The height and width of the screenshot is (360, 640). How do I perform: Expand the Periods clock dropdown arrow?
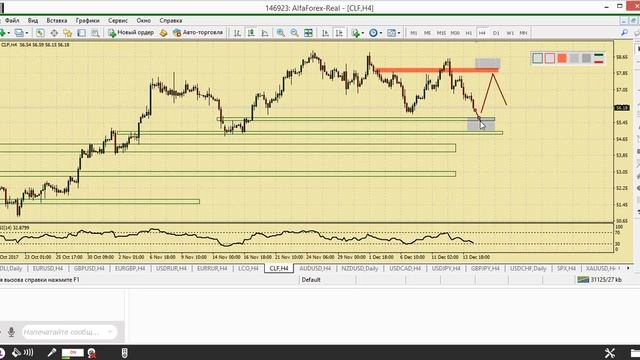click(381, 33)
